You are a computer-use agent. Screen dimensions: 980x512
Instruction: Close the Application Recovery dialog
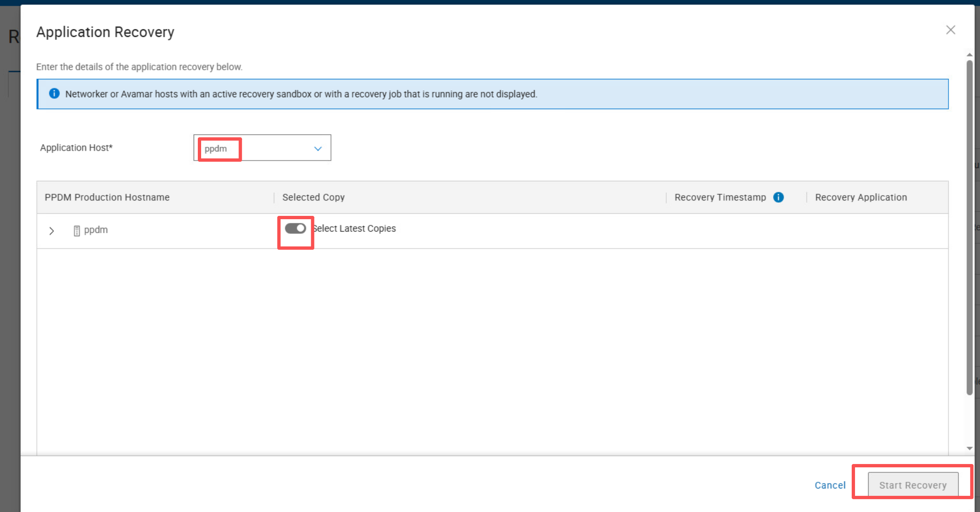950,30
